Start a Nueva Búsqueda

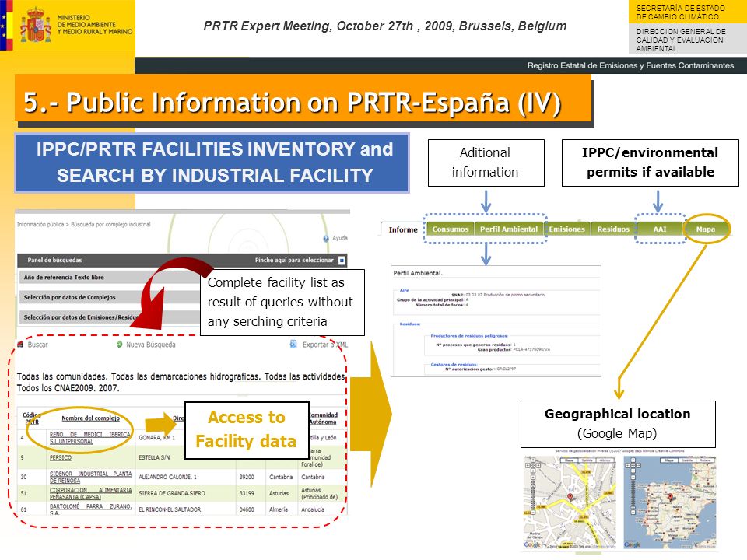tap(150, 345)
